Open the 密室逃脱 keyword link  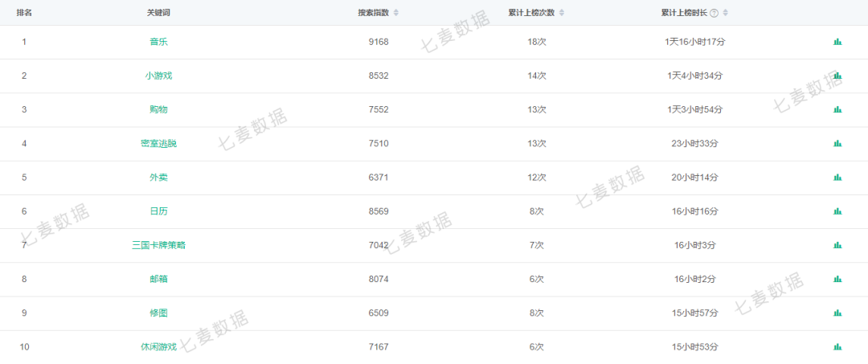click(159, 144)
